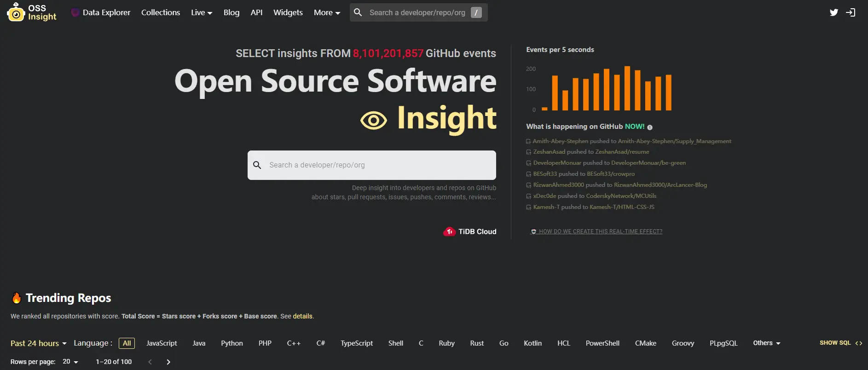Select the All language filter
868x370 pixels.
(127, 343)
